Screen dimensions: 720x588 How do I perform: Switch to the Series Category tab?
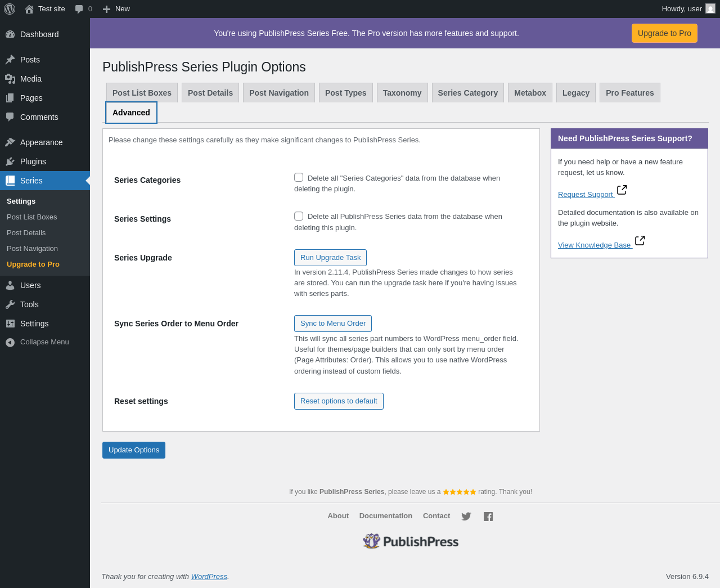[x=468, y=93]
